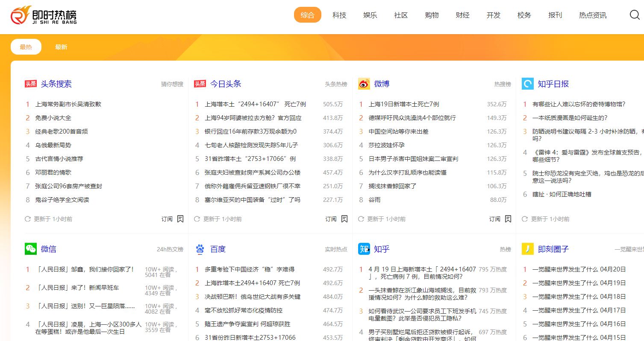The width and height of the screenshot is (644, 341).
Task: Open the 微信 section title link
Action: pos(48,249)
